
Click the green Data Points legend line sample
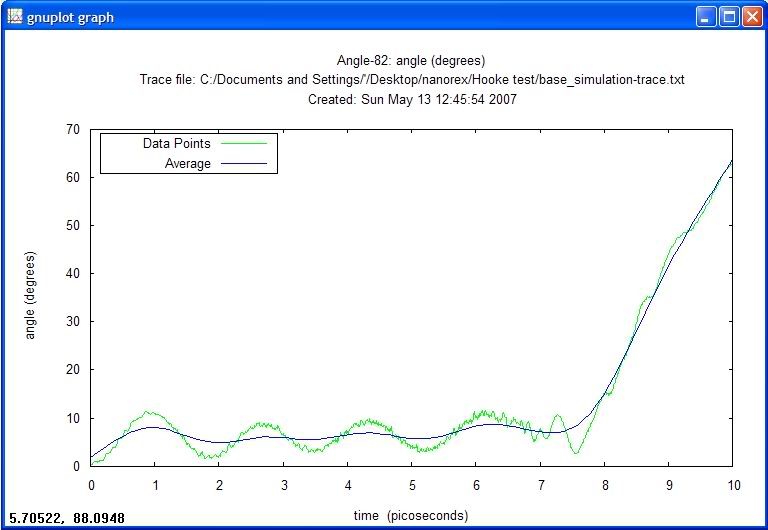(x=244, y=143)
